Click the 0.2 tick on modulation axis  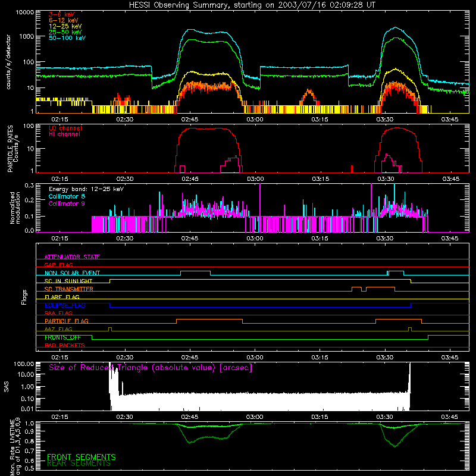pos(29,201)
